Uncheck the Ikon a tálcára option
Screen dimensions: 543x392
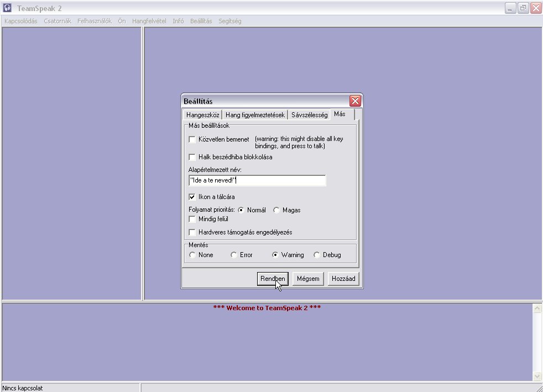click(192, 197)
